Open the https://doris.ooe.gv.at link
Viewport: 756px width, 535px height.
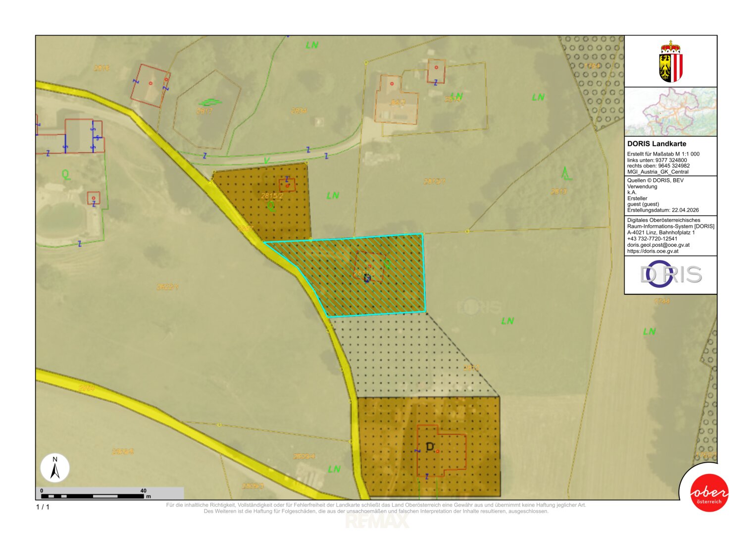point(653,251)
